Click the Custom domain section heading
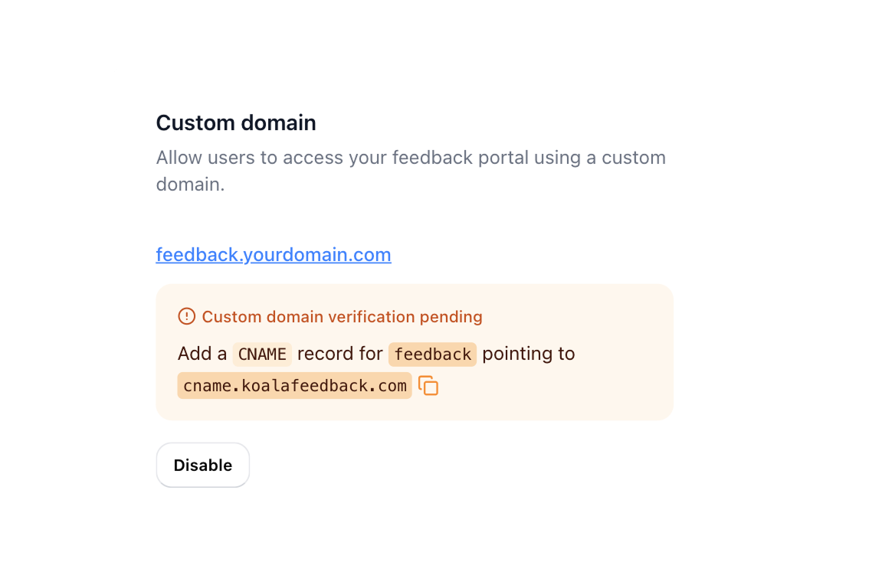This screenshot has height=588, width=895. 236,122
